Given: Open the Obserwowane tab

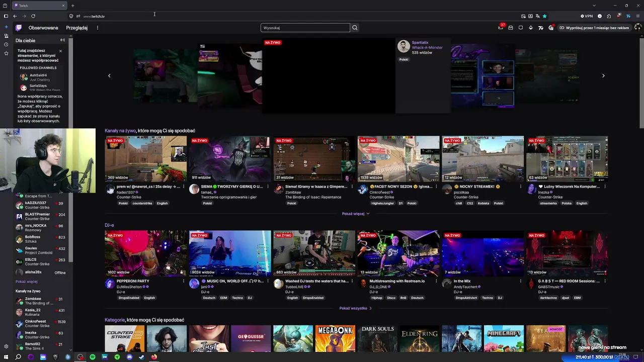Looking at the screenshot, I should [43, 28].
